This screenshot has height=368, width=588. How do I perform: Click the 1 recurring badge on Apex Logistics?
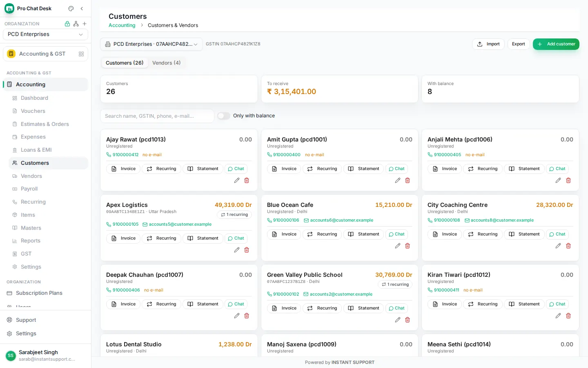point(234,215)
